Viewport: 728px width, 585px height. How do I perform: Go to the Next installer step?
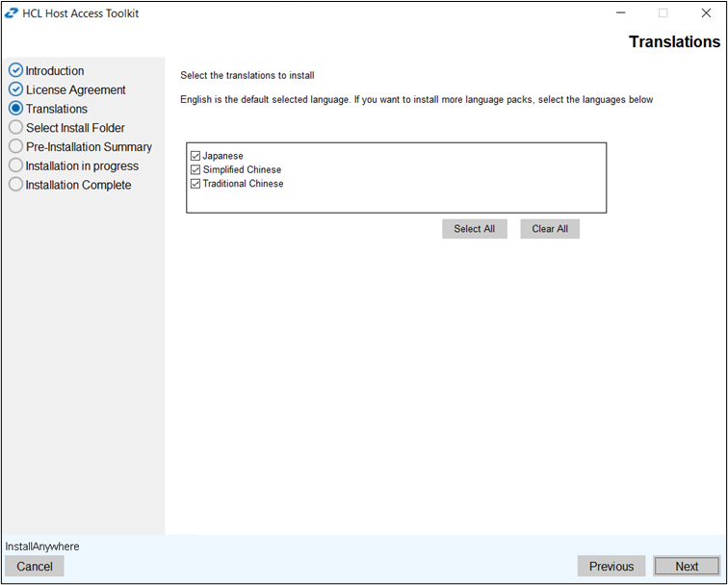pyautogui.click(x=687, y=566)
